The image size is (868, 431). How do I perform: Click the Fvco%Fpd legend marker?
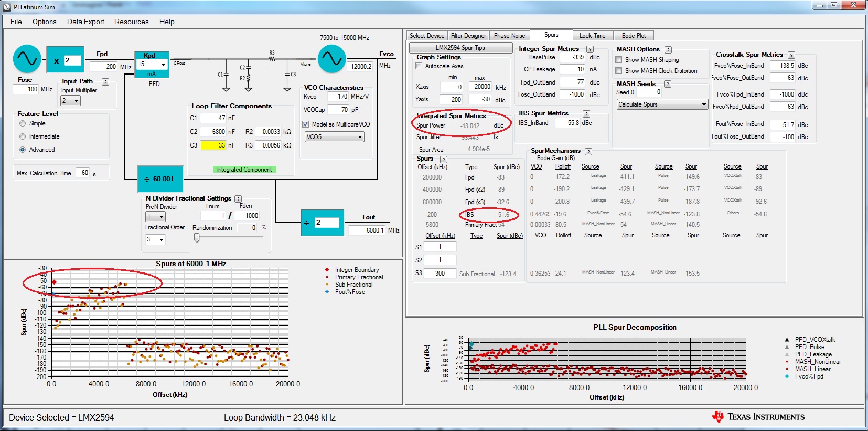[787, 376]
